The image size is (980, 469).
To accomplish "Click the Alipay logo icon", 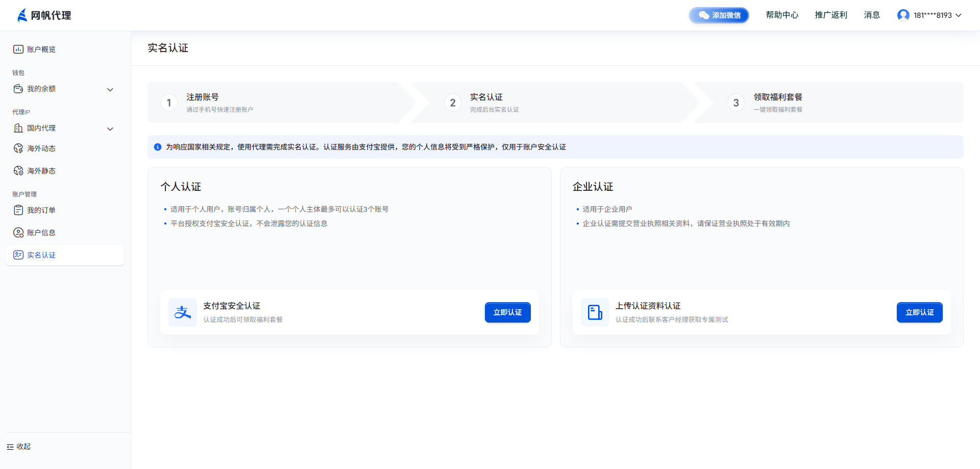I will point(183,312).
